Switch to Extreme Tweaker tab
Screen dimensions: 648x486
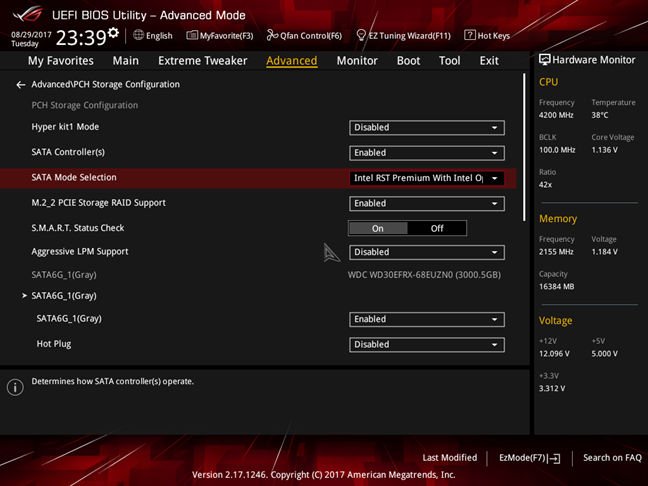coord(202,61)
